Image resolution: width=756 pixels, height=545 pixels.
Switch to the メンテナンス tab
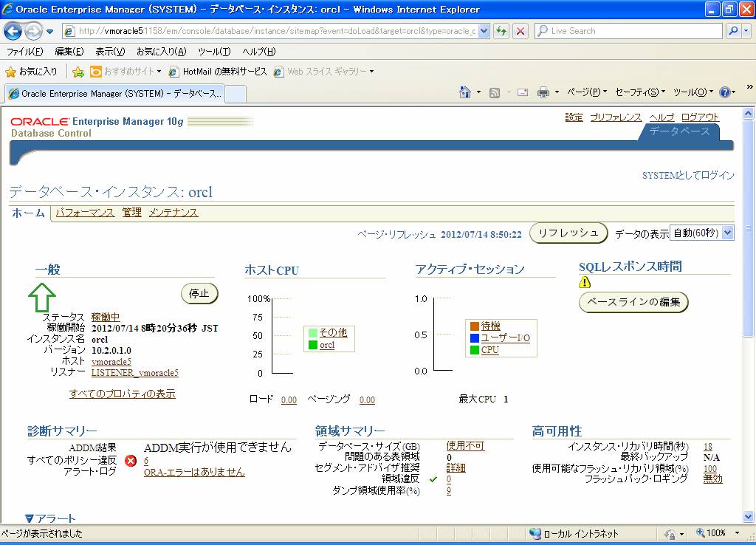173,213
